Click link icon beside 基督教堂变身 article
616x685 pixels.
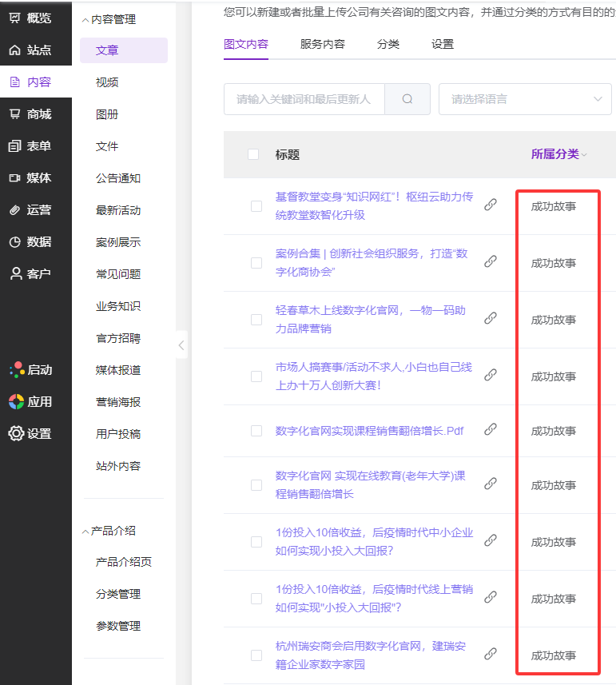coord(491,205)
